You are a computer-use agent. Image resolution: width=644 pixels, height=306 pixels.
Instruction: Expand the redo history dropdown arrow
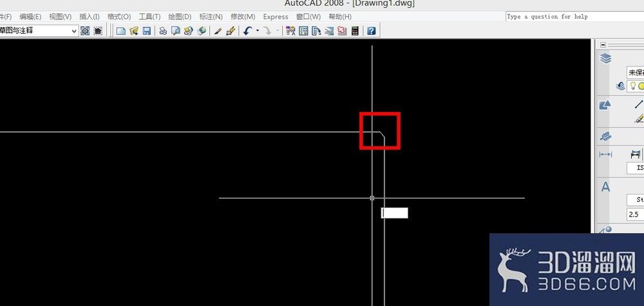[x=277, y=31]
